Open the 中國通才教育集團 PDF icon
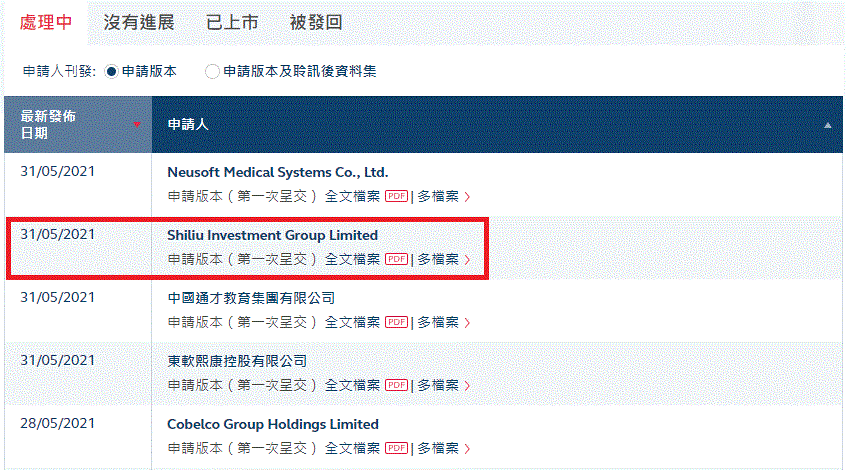The width and height of the screenshot is (846, 470). [396, 322]
